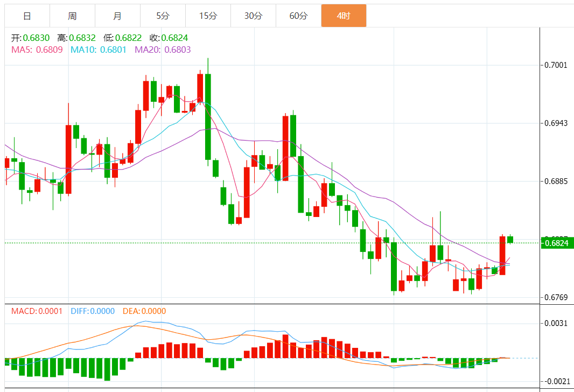Viewport: 574px width, 392px height.
Task: Switch to the 周 weekly chart tab
Action: click(x=73, y=16)
